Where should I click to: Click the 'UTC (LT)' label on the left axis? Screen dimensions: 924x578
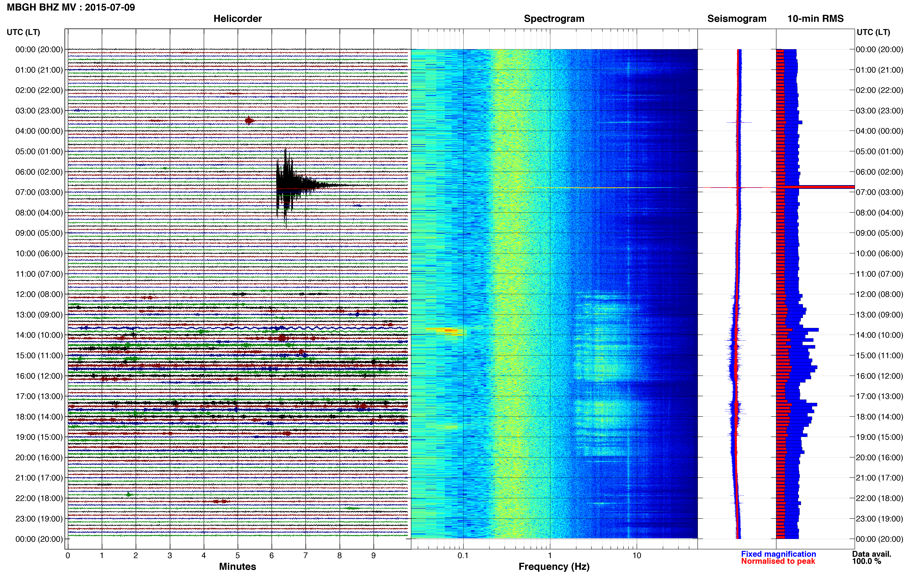23,32
